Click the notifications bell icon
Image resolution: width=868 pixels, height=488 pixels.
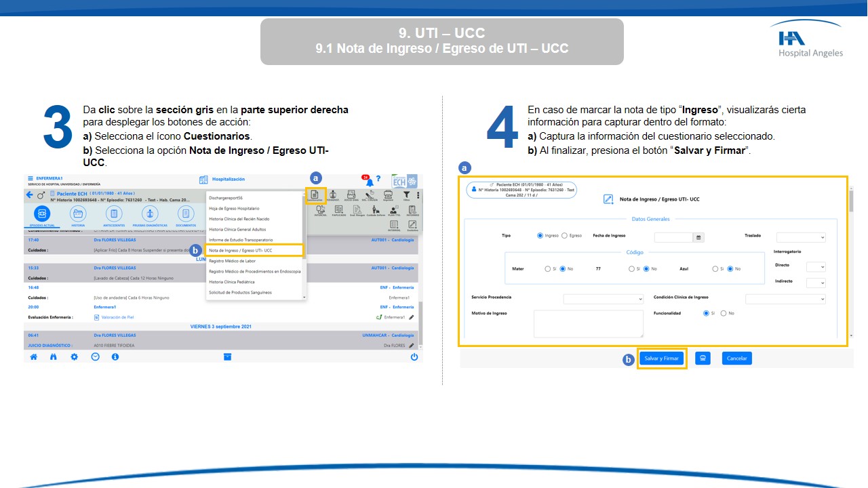pyautogui.click(x=369, y=182)
